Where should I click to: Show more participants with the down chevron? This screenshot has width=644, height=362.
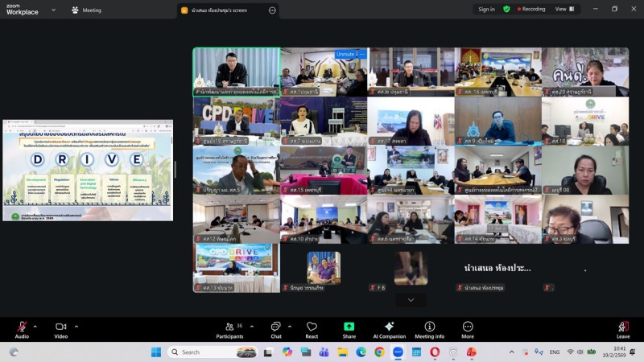411,300
